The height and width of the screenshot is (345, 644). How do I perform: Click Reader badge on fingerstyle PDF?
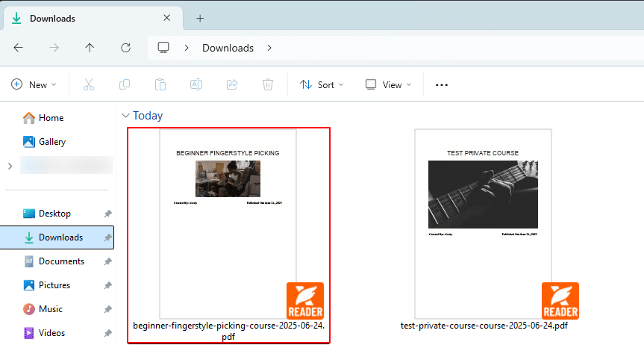(305, 301)
